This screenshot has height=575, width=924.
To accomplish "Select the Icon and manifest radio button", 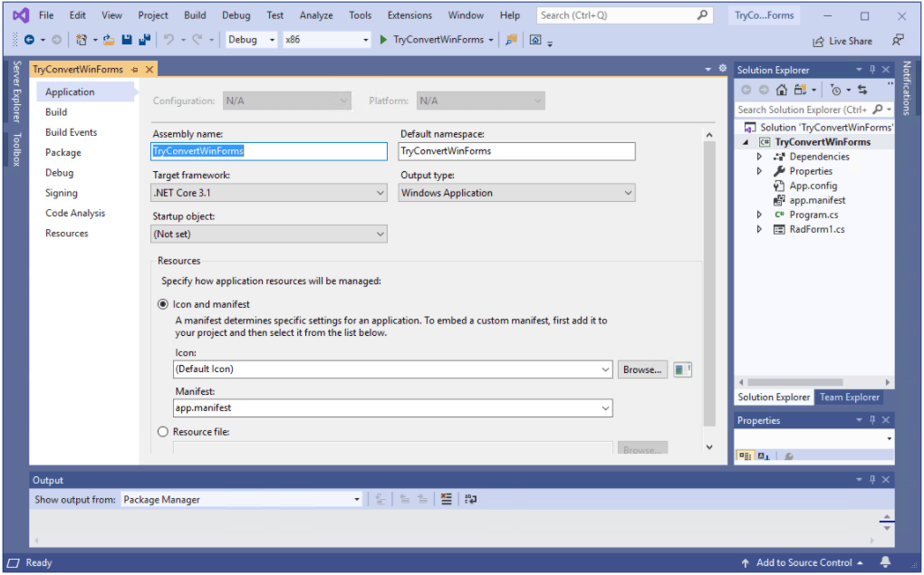I will [x=162, y=304].
